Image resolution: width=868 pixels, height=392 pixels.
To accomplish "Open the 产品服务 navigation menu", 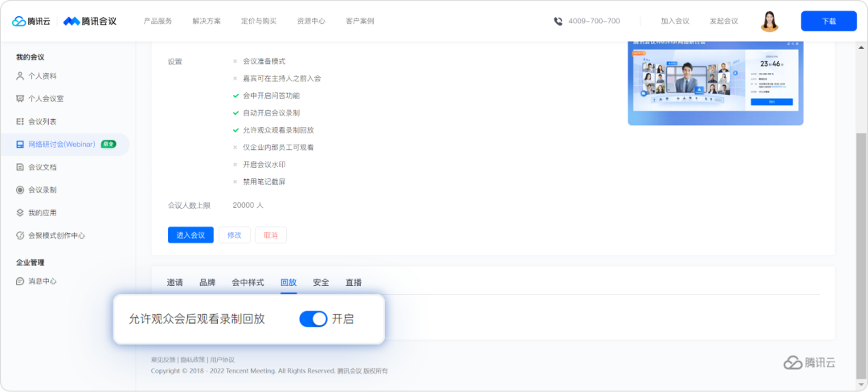I will pyautogui.click(x=158, y=21).
